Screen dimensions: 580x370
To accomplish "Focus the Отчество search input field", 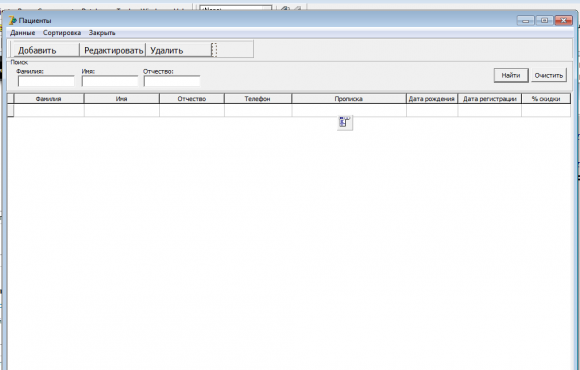I will pyautogui.click(x=172, y=81).
